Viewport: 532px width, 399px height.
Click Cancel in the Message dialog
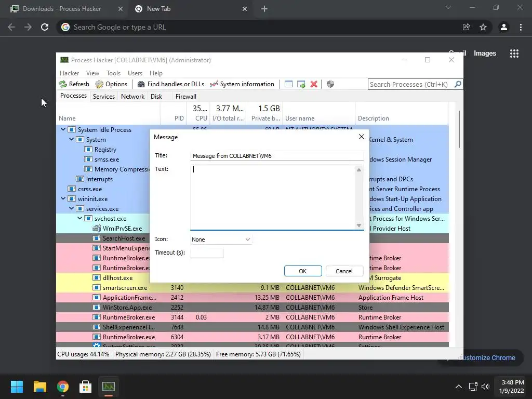tap(344, 271)
